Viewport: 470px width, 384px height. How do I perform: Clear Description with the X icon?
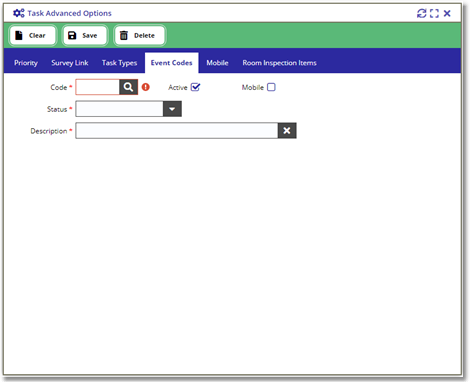[x=287, y=131]
